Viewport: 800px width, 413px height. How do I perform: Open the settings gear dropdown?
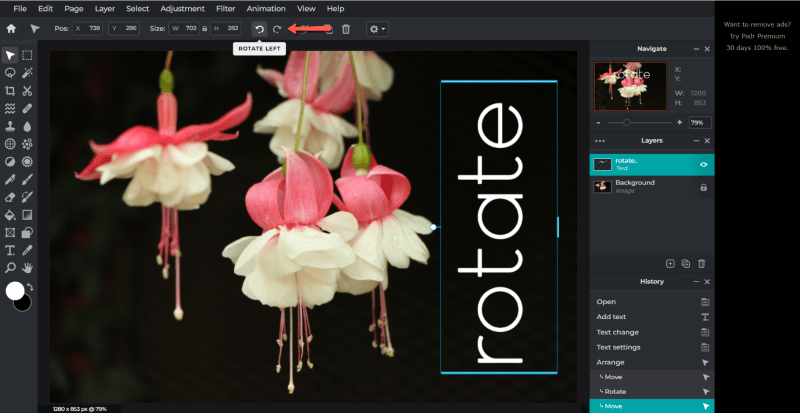click(378, 29)
